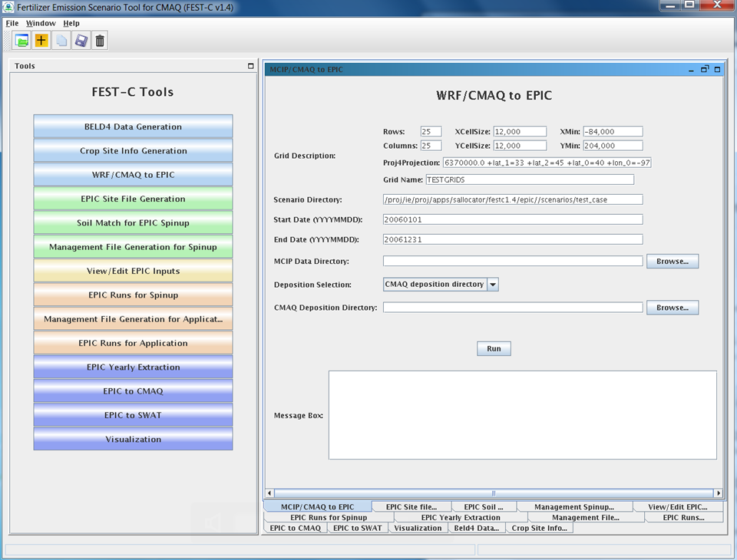Launch BELD4 Data Generation tool
This screenshot has height=560, width=737.
point(133,127)
